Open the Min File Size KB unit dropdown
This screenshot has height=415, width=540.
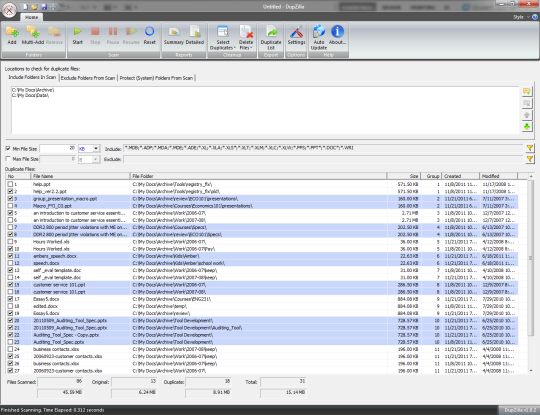click(x=96, y=148)
